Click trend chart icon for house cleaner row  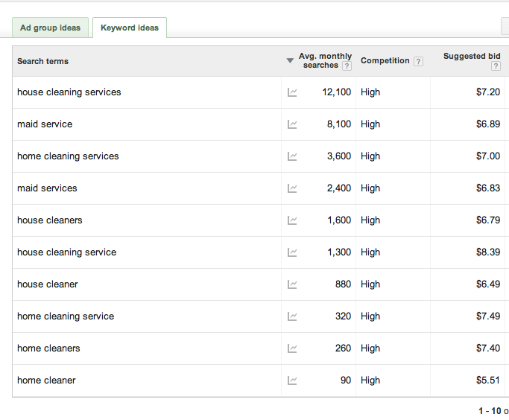(292, 284)
